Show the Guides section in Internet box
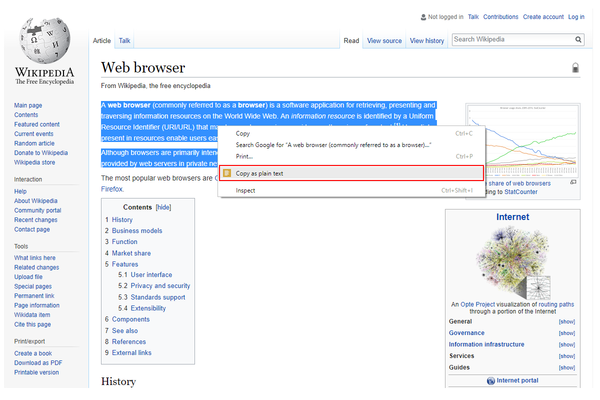The width and height of the screenshot is (600, 400). pos(567,368)
